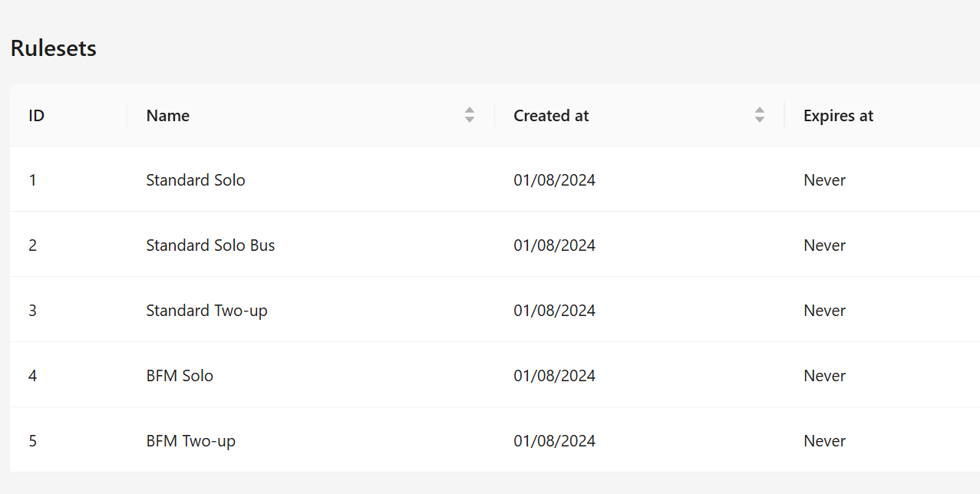Click the created date in the BFM Two-up row

tap(554, 441)
